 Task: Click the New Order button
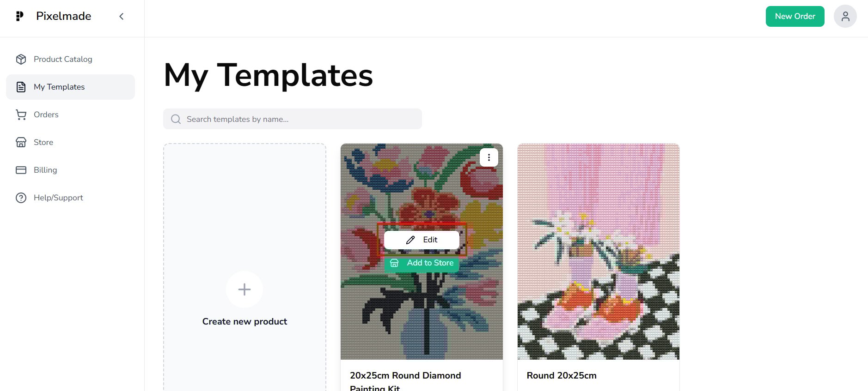click(x=795, y=17)
